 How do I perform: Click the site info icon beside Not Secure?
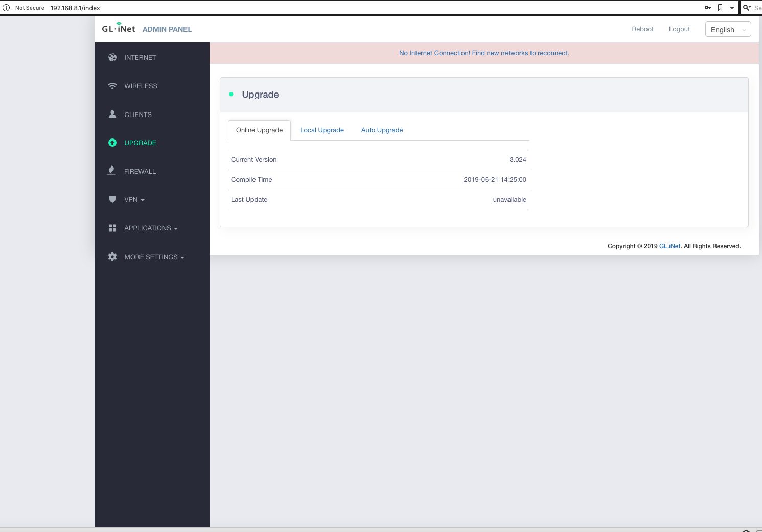click(x=7, y=8)
